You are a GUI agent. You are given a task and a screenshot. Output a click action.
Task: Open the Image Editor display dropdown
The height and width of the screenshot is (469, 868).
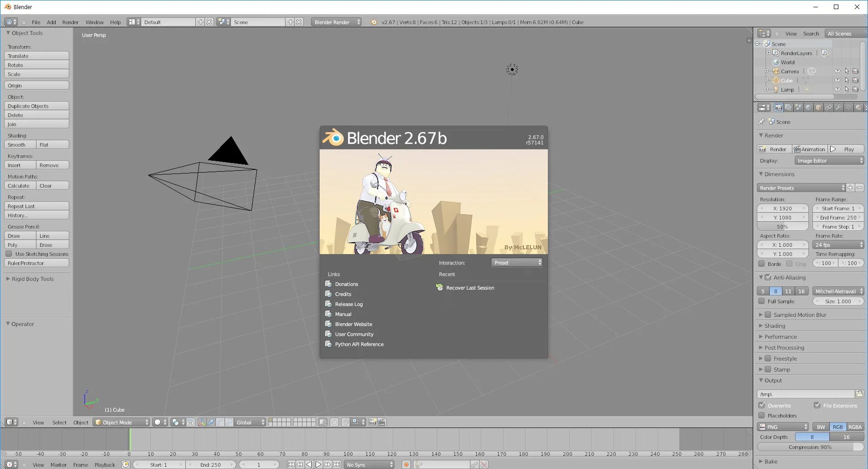point(829,161)
